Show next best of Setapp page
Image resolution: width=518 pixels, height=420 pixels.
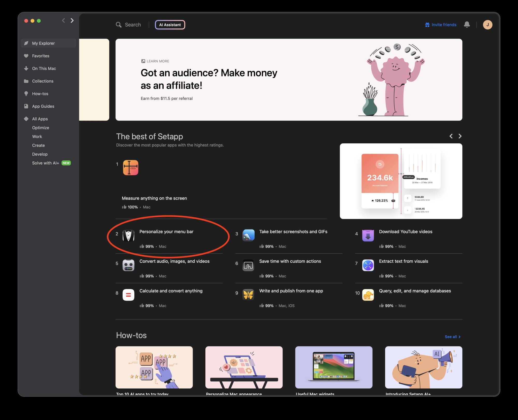coord(460,136)
